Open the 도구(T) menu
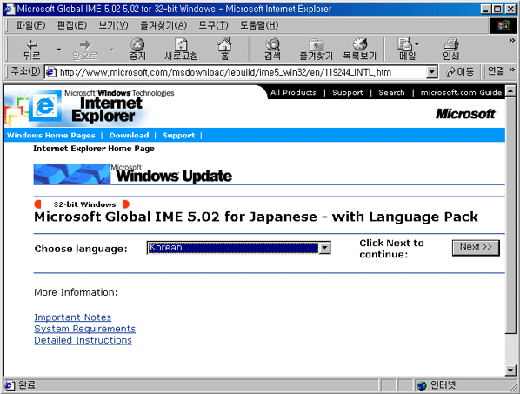The width and height of the screenshot is (520, 394). click(213, 25)
